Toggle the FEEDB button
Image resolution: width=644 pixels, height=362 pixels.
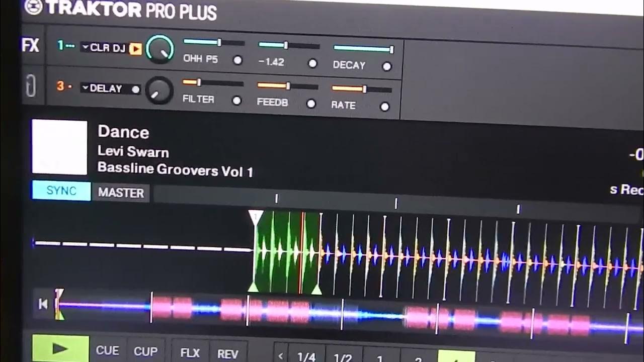(311, 104)
